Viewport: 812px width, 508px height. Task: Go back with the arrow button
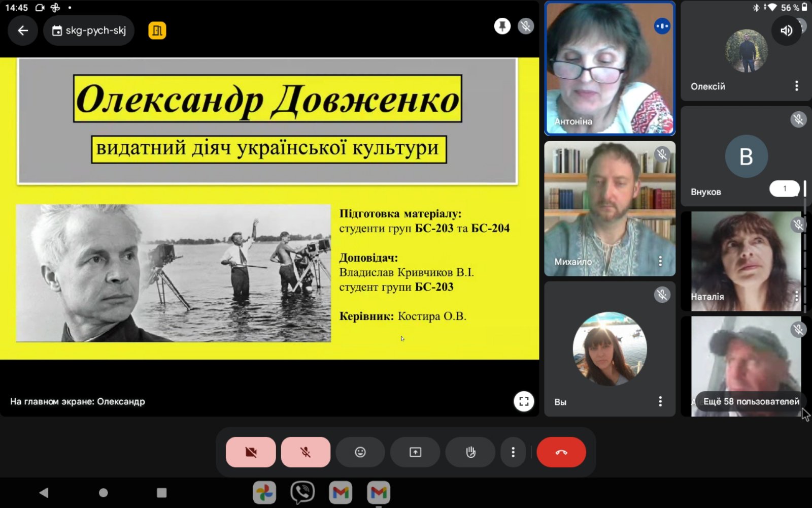23,30
